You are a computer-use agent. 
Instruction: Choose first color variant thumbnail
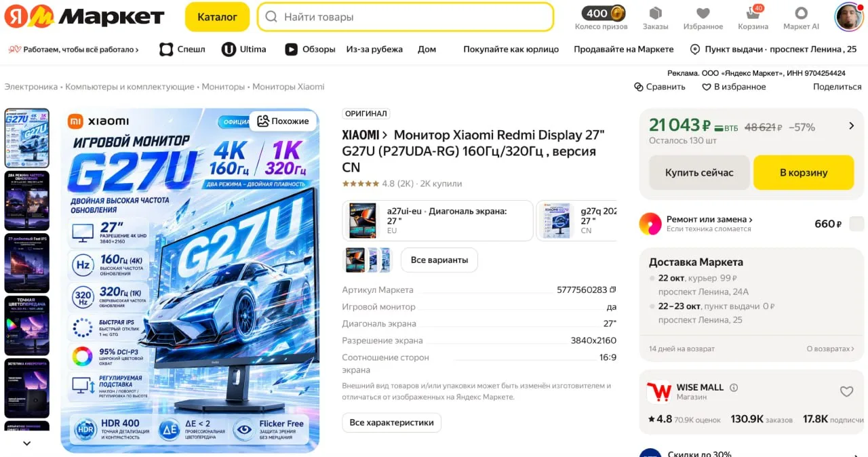(x=355, y=260)
